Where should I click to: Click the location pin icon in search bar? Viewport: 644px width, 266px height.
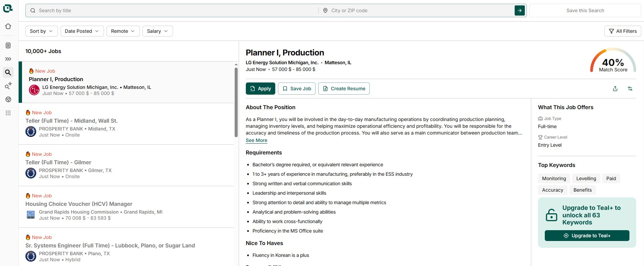[325, 10]
